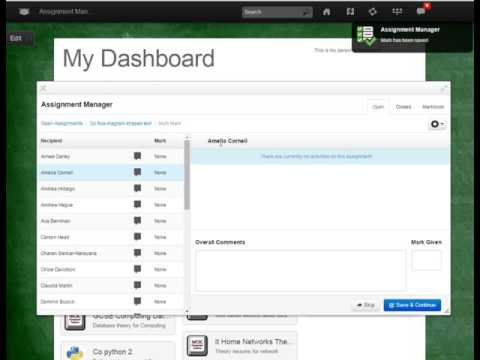Click the Save & Continue button
480x360 pixels.
pos(412,305)
